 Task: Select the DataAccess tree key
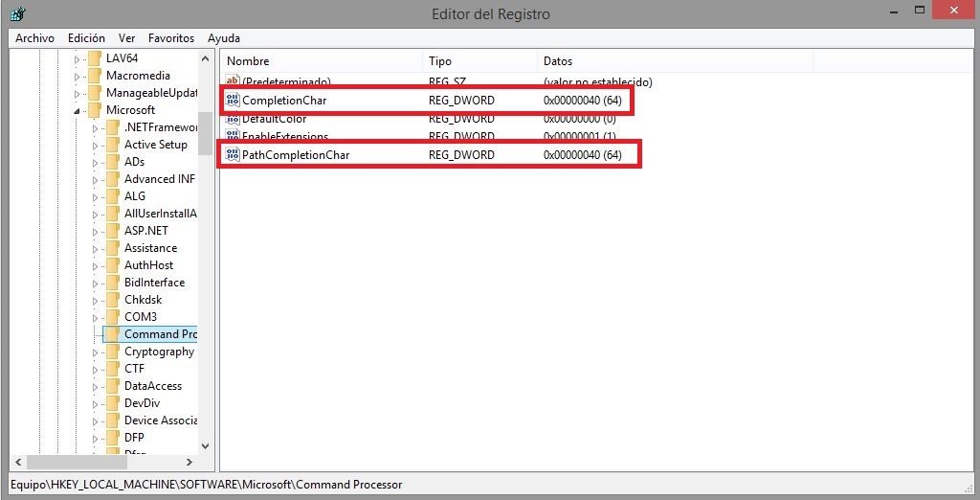point(153,386)
